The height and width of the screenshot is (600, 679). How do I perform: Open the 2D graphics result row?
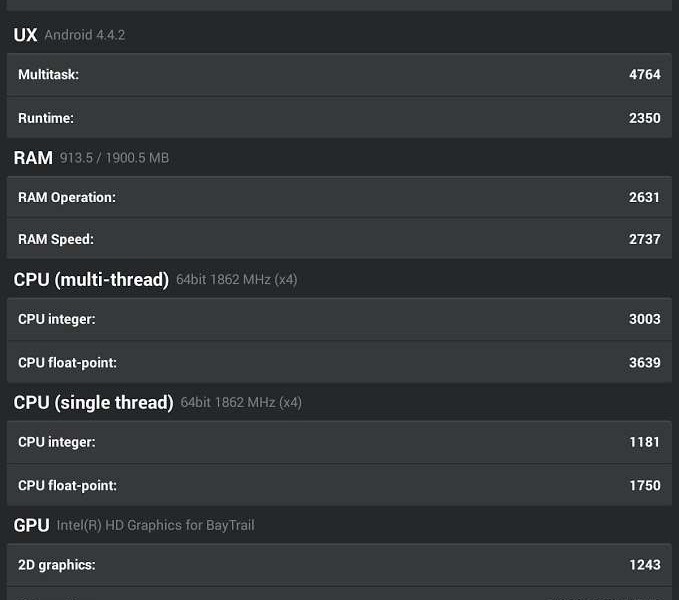339,565
